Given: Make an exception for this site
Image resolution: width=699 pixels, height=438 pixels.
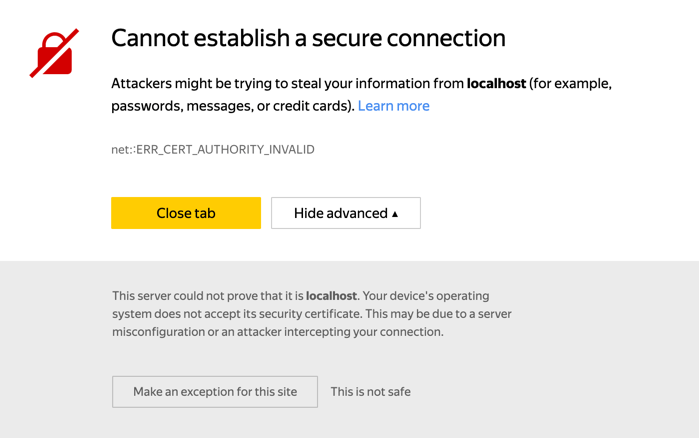Looking at the screenshot, I should [x=215, y=392].
